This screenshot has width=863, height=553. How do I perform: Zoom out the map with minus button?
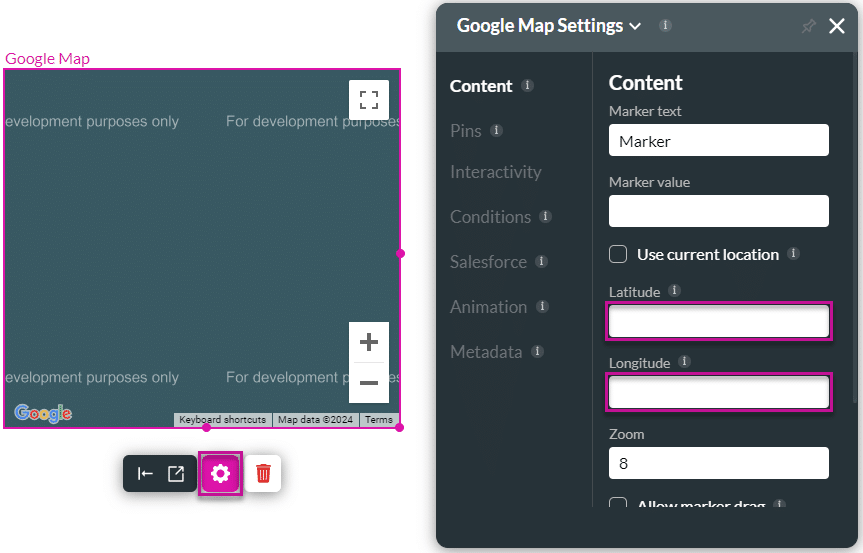(368, 383)
